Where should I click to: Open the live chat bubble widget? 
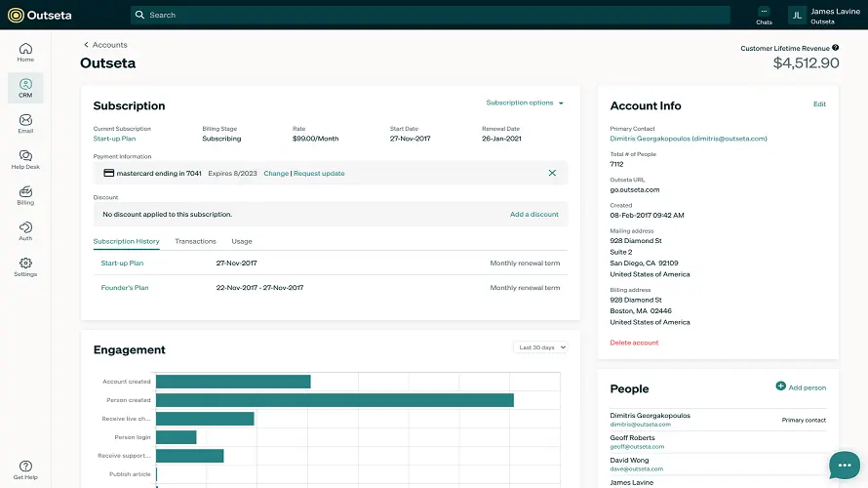tap(845, 465)
